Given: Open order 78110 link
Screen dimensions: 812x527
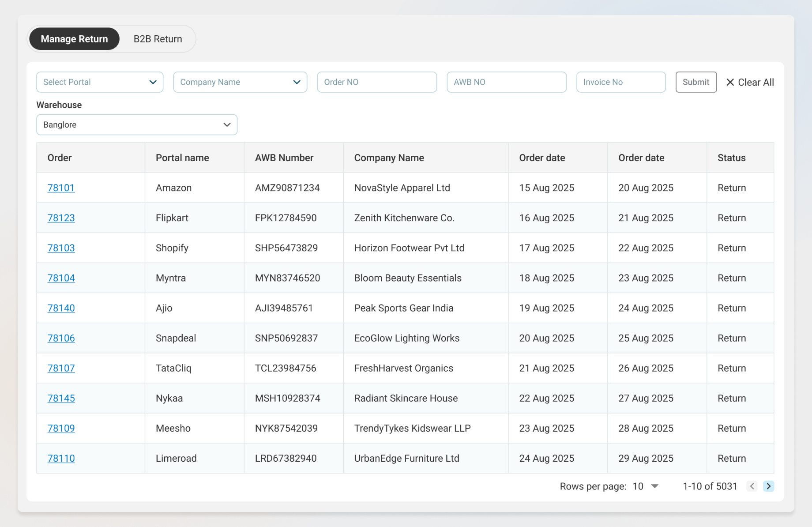Looking at the screenshot, I should coord(61,458).
